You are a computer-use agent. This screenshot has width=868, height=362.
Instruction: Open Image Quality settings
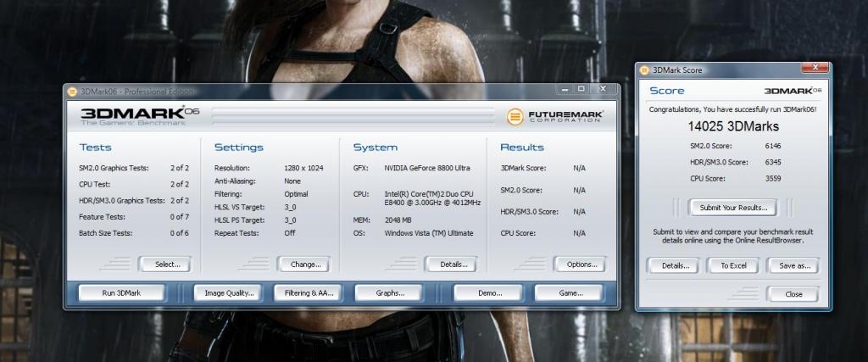[229, 292]
